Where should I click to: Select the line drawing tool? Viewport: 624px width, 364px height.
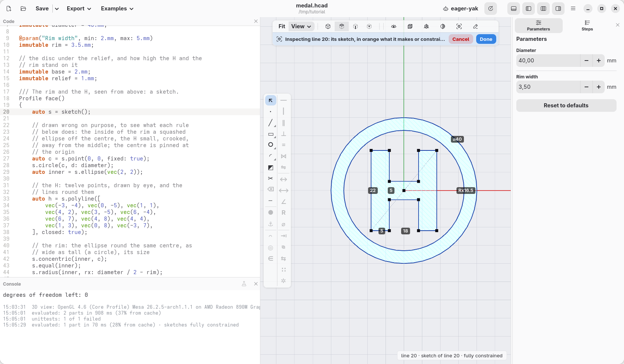[270, 123]
